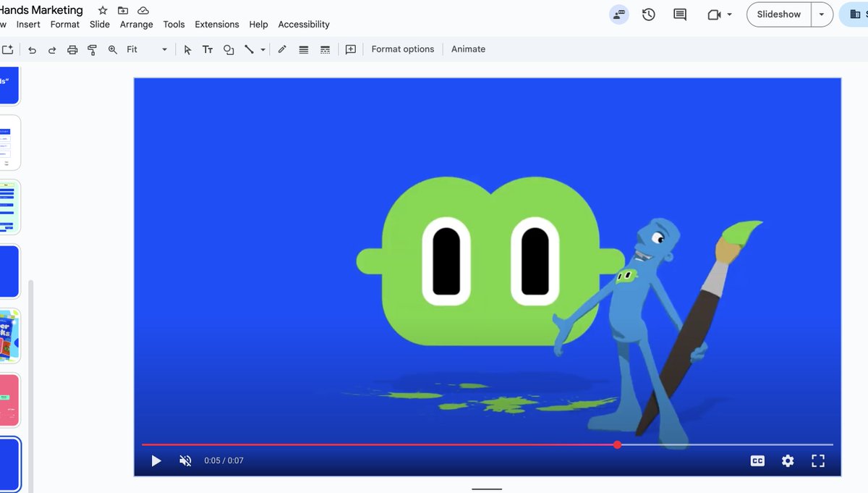Add a comment toolbar icon
Image resolution: width=868 pixels, height=493 pixels.
pyautogui.click(x=351, y=49)
